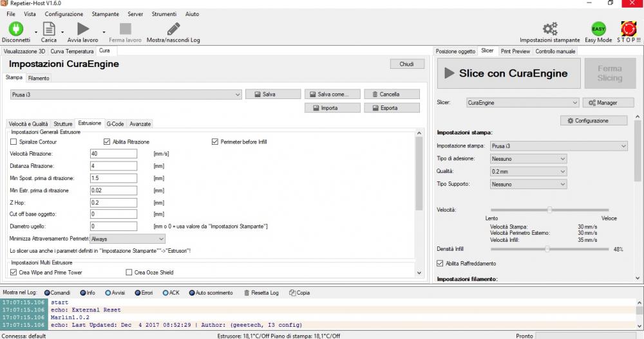Switch to the G-Code tab
The height and width of the screenshot is (339, 644).
[x=115, y=124]
